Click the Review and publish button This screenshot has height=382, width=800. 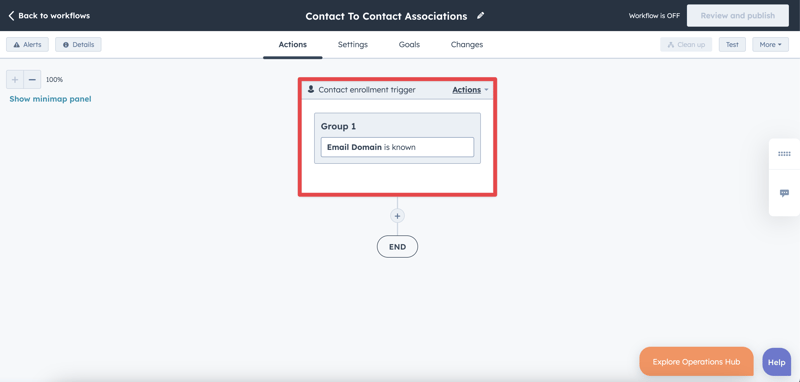tap(738, 16)
